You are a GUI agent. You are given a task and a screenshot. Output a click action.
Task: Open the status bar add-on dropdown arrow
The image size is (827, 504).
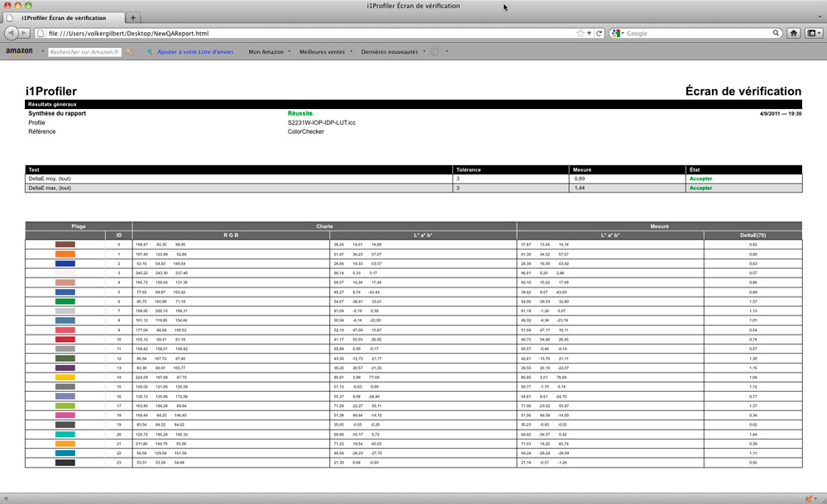tap(815, 499)
